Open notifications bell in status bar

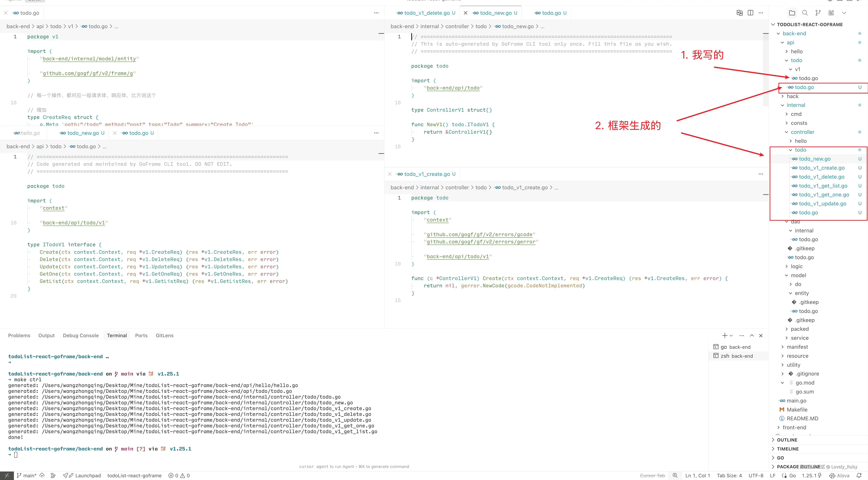coord(859,476)
